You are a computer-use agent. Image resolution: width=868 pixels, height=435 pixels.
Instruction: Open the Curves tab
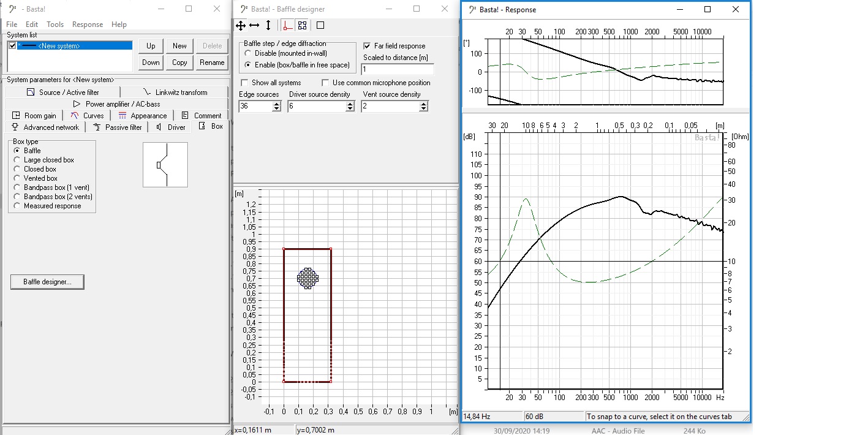[87, 115]
